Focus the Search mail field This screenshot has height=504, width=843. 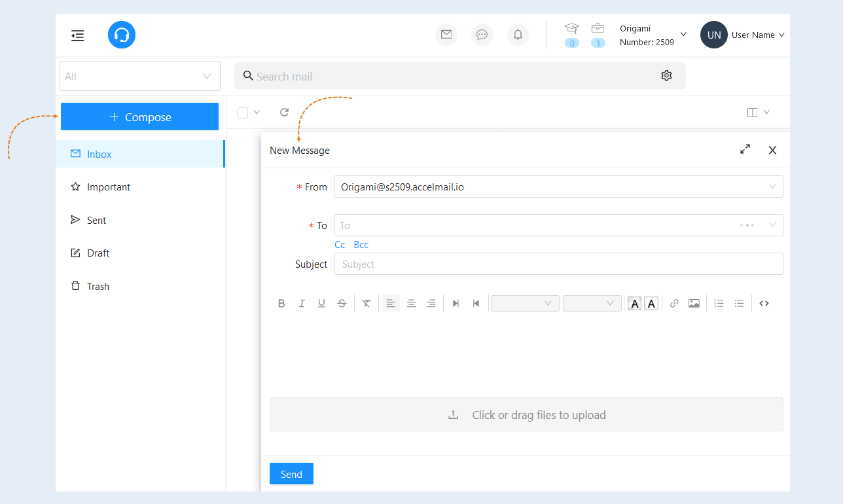[460, 76]
